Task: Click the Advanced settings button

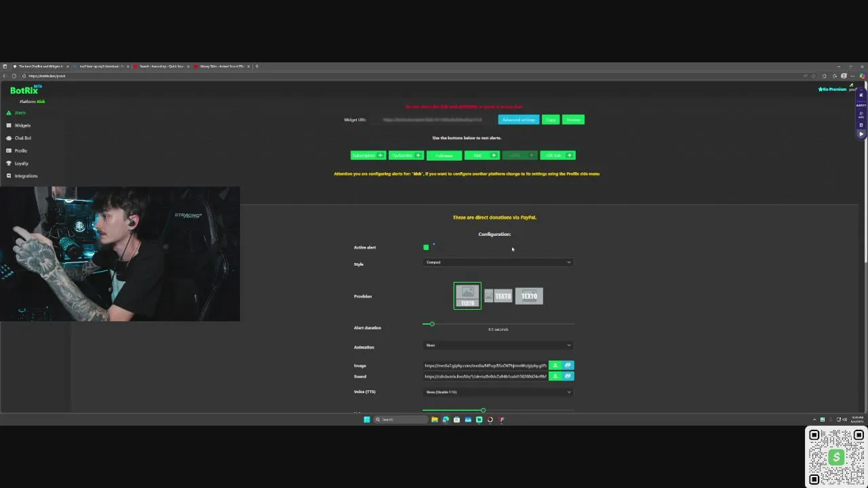Action: pyautogui.click(x=519, y=120)
